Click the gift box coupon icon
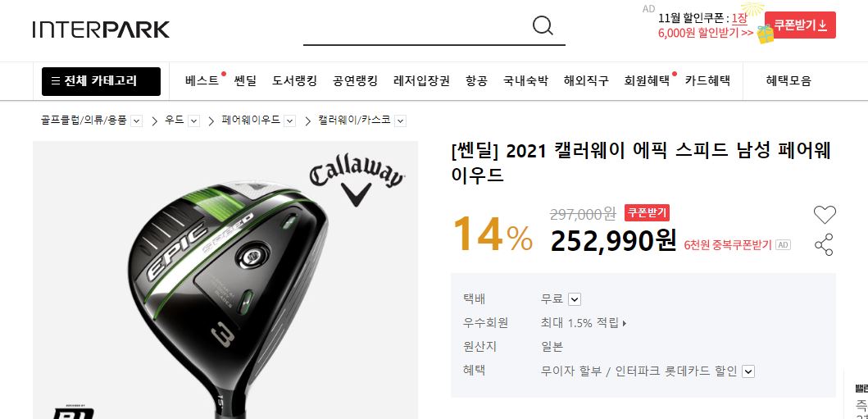This screenshot has height=419, width=868. (x=766, y=34)
